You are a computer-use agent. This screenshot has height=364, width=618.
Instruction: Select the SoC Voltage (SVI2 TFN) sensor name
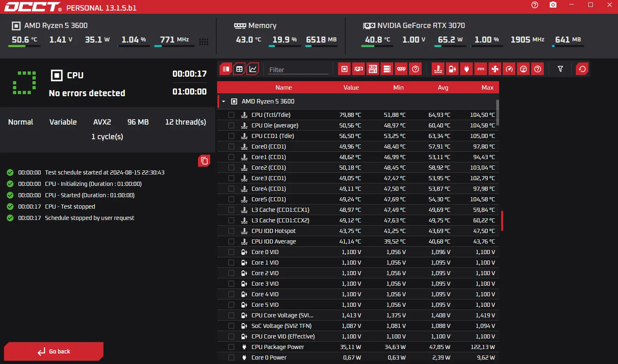point(282,326)
